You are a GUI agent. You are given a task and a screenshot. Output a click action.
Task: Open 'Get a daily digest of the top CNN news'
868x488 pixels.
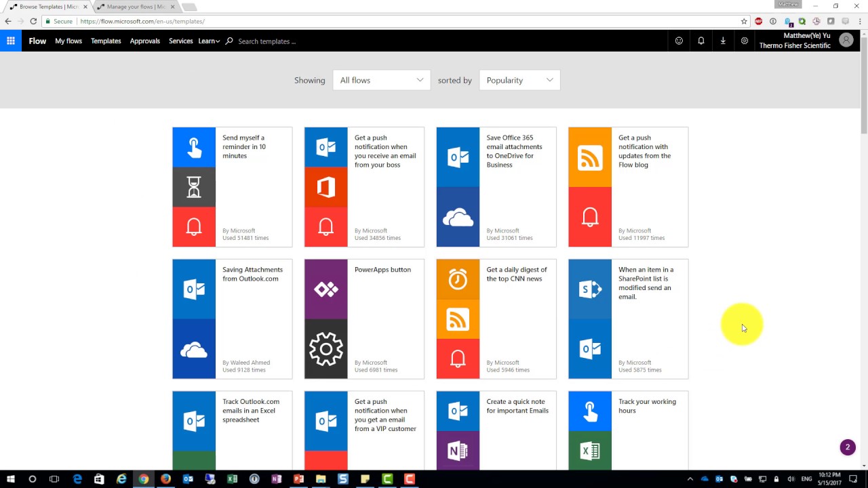coord(496,319)
